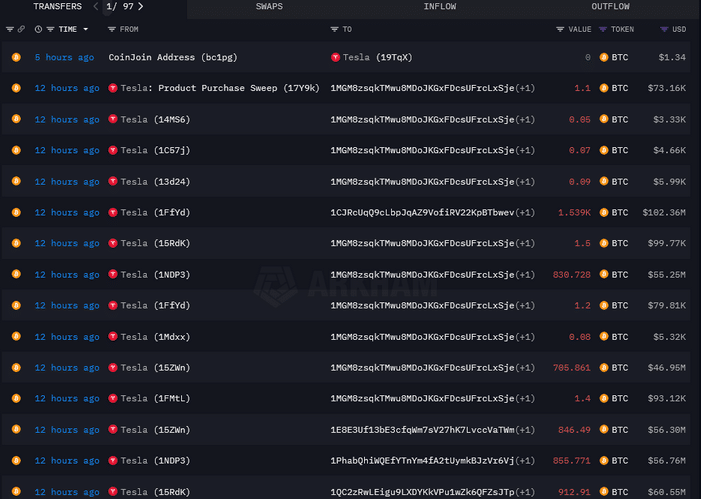Click BTC token icon in $55.25M row
Screen dimensions: 701x499
[x=604, y=274]
